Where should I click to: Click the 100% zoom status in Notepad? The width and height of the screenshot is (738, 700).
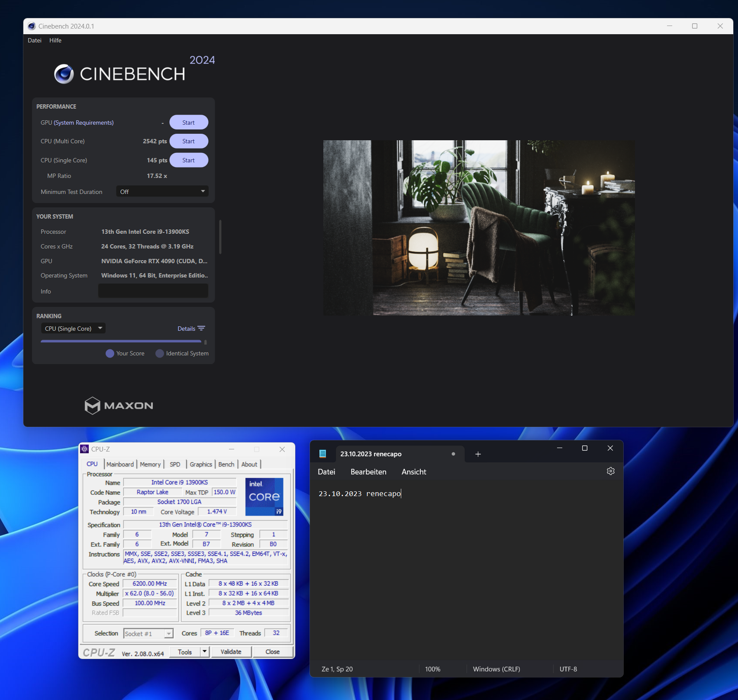click(433, 669)
